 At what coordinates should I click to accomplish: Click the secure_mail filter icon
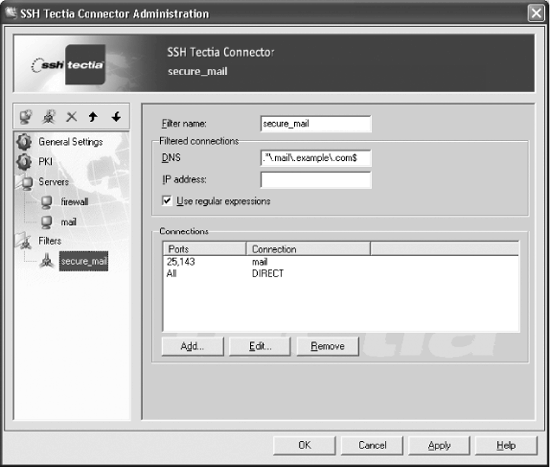(47, 261)
